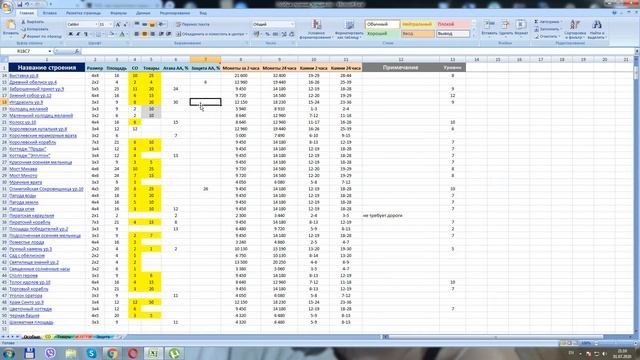Expand the Clear options dropdown
Viewport: 640px width, 360px height.
(559, 36)
